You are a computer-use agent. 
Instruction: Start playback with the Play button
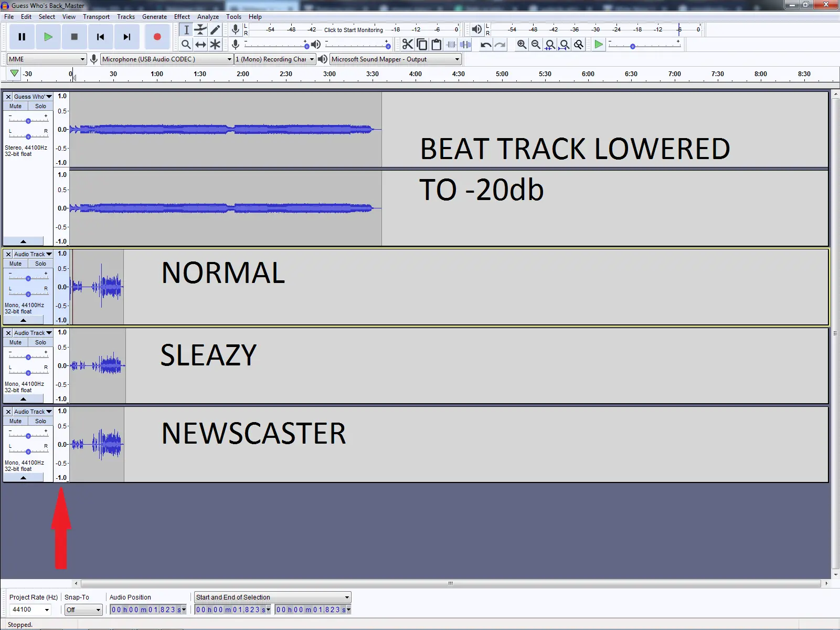pos(48,37)
